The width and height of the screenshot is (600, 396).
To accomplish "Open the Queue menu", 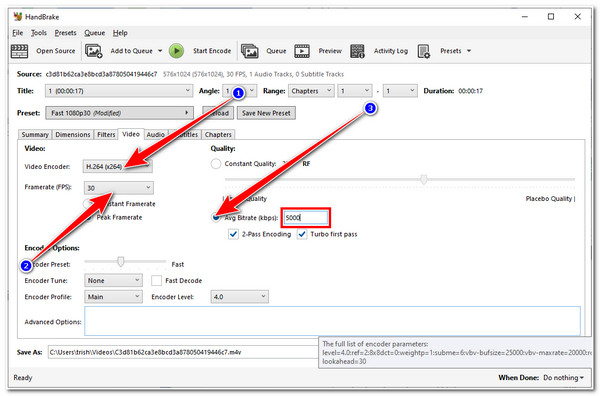I will pos(95,33).
